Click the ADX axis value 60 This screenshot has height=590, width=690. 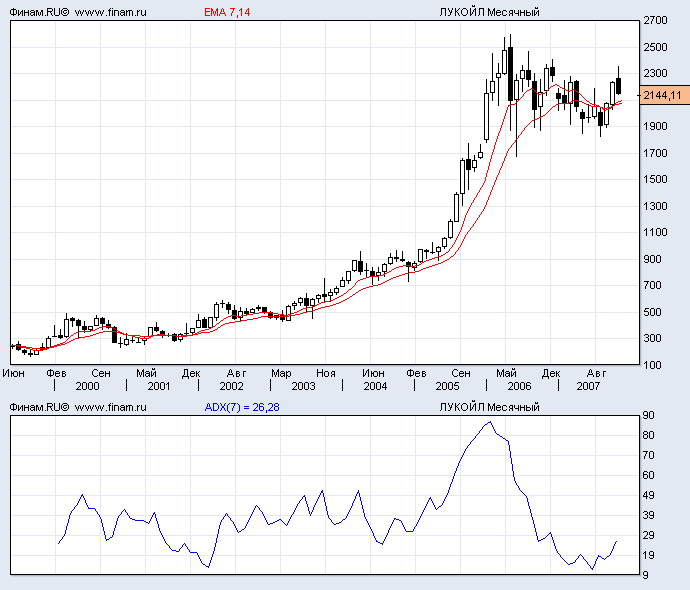point(649,475)
